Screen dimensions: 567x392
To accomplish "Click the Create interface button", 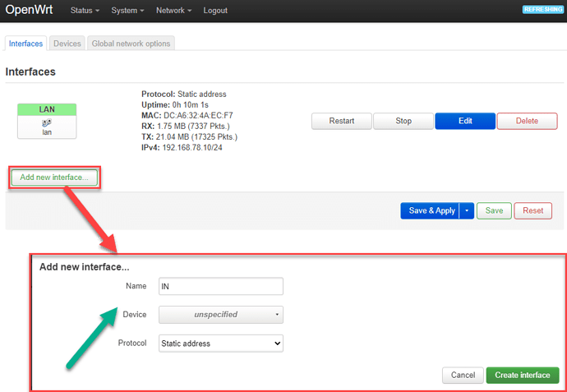I will coord(523,376).
